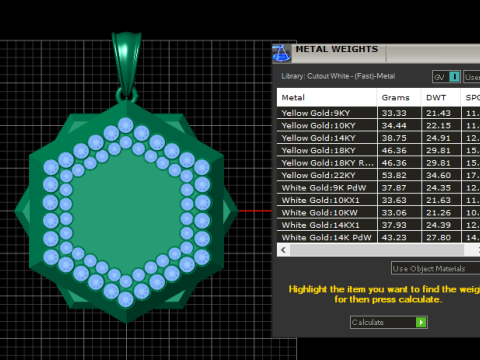
Task: Select the Yellow Gold:9KY row
Action: [x=378, y=113]
